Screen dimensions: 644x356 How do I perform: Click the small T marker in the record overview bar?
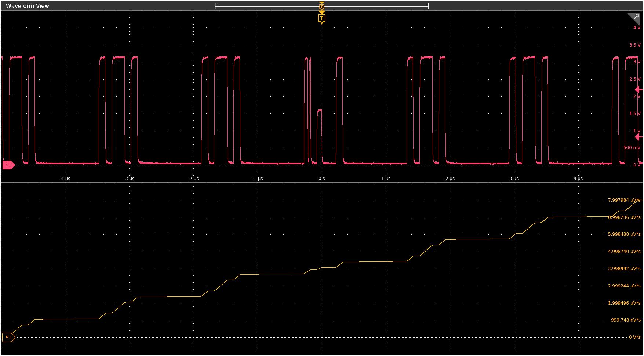pyautogui.click(x=322, y=7)
